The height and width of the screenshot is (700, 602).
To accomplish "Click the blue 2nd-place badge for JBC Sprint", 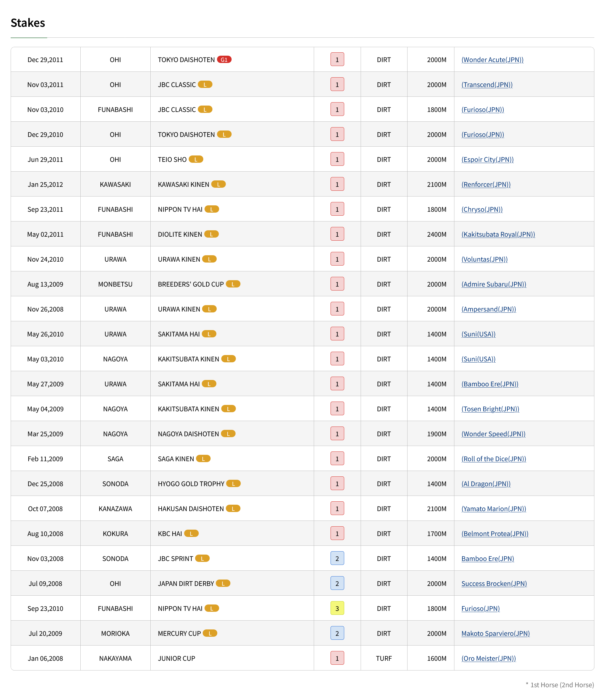I will [337, 558].
